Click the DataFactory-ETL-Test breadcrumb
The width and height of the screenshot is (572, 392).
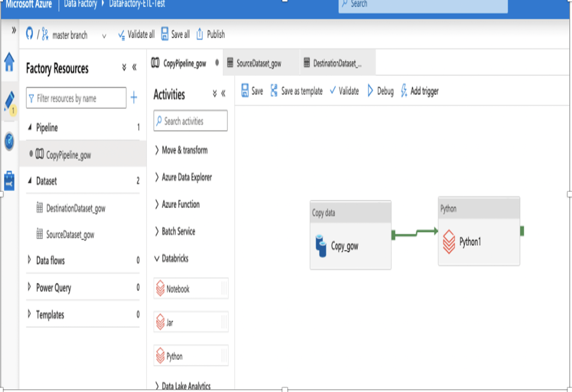[x=137, y=4]
